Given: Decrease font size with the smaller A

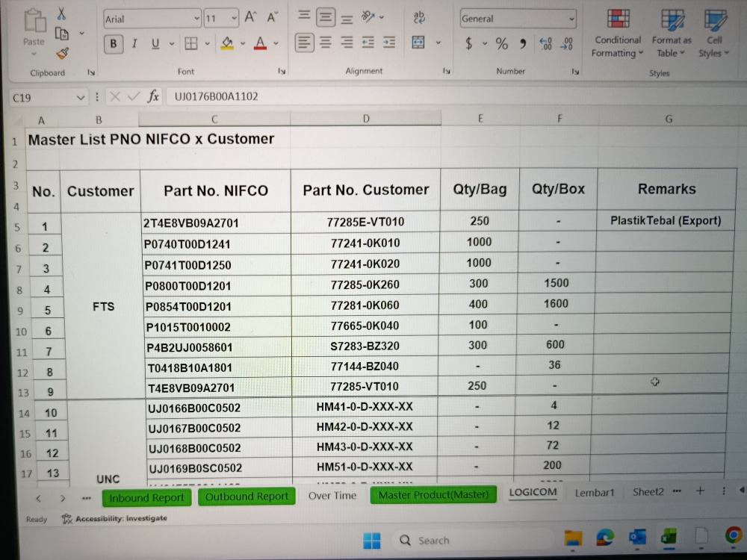Looking at the screenshot, I should pyautogui.click(x=272, y=18).
